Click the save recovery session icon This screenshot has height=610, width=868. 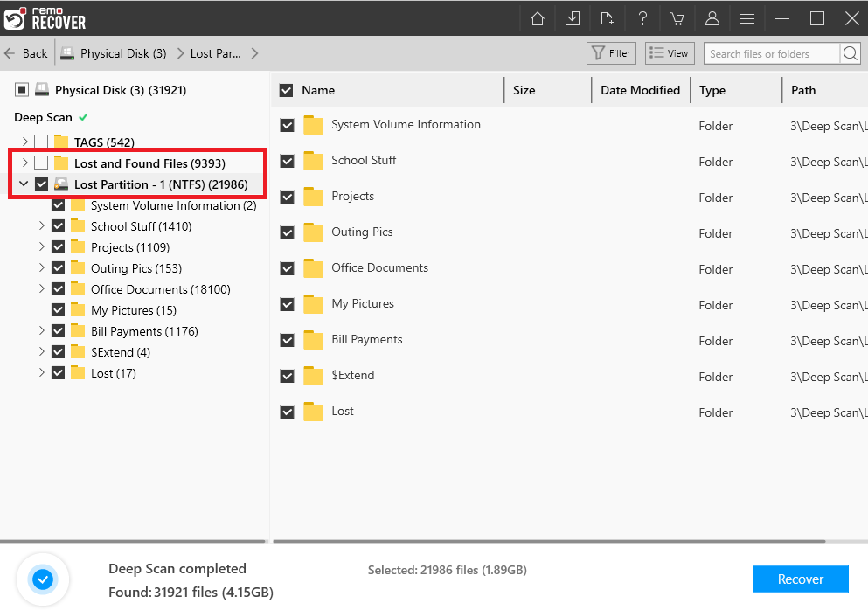[573, 19]
